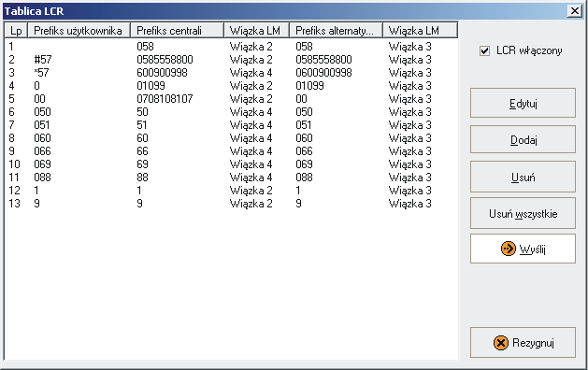Select central prefix 0585558800
The width and height of the screenshot is (588, 370).
pos(165,60)
